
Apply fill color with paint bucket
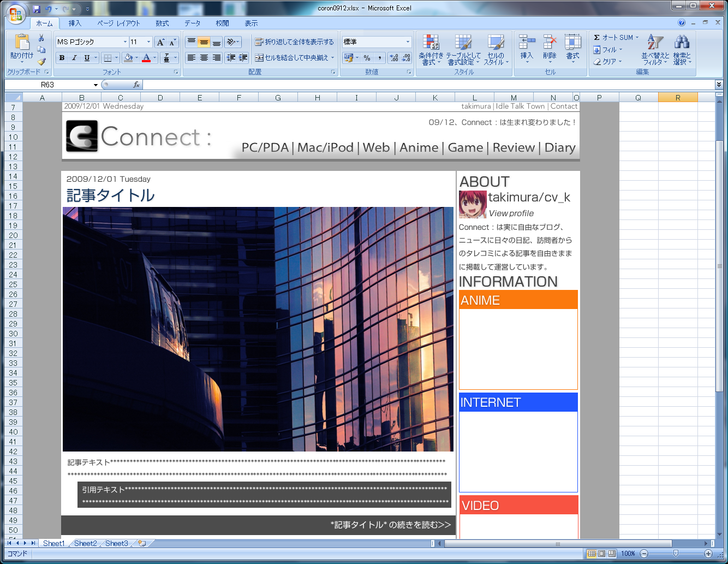(128, 58)
